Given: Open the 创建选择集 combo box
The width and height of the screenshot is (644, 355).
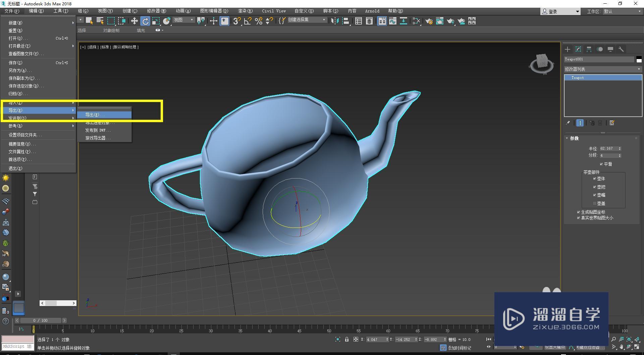Looking at the screenshot, I should click(307, 19).
